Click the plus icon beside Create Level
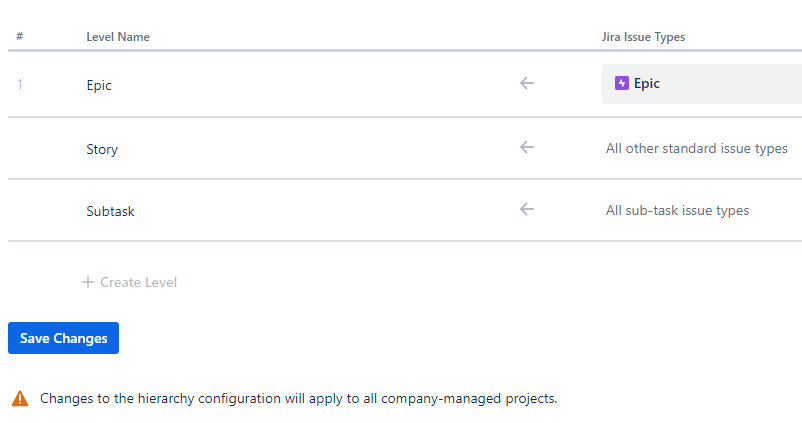Viewport: 802px width, 423px height. point(88,282)
